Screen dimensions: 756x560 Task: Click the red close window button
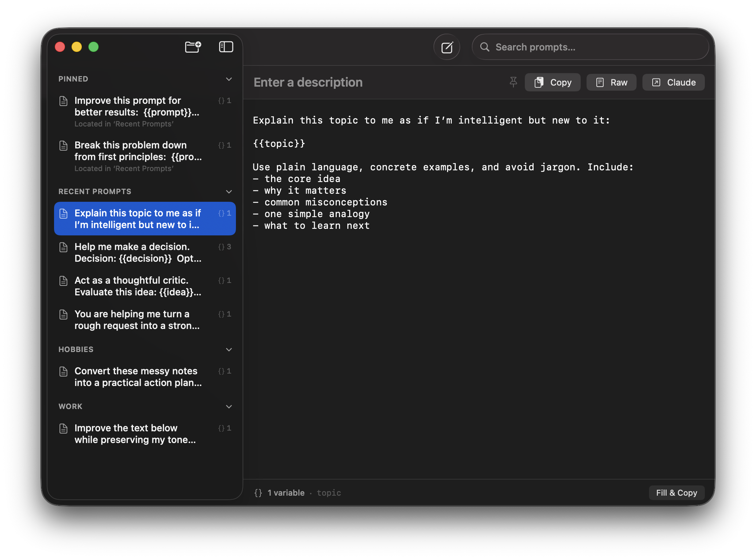coord(60,47)
